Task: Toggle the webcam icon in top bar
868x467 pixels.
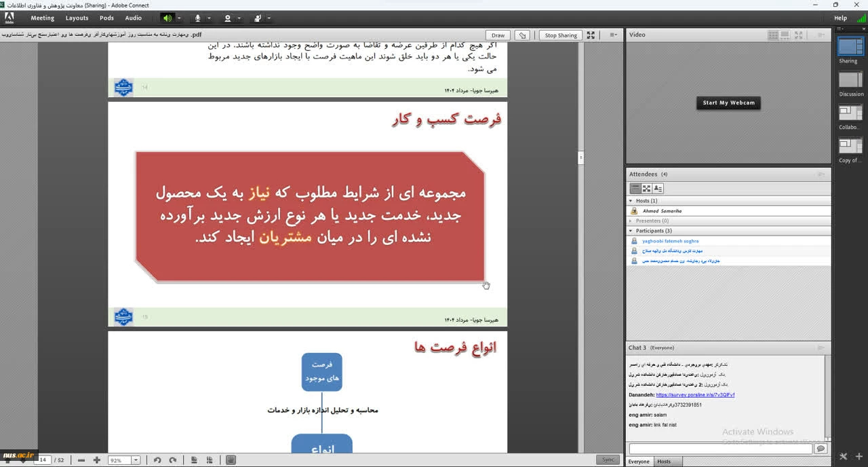Action: [228, 18]
